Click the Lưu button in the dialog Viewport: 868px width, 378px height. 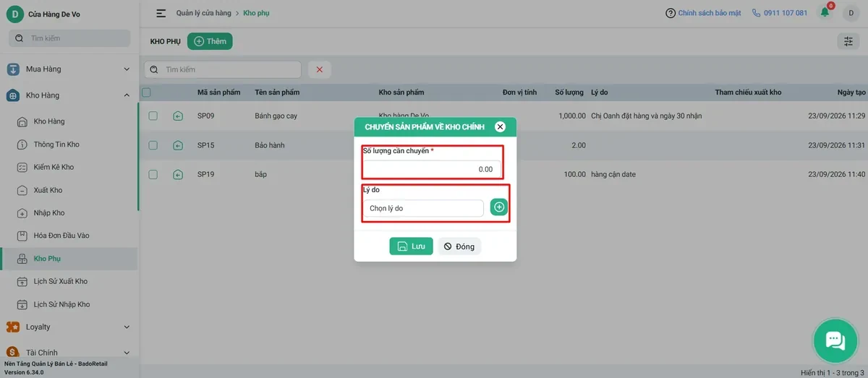tap(411, 246)
